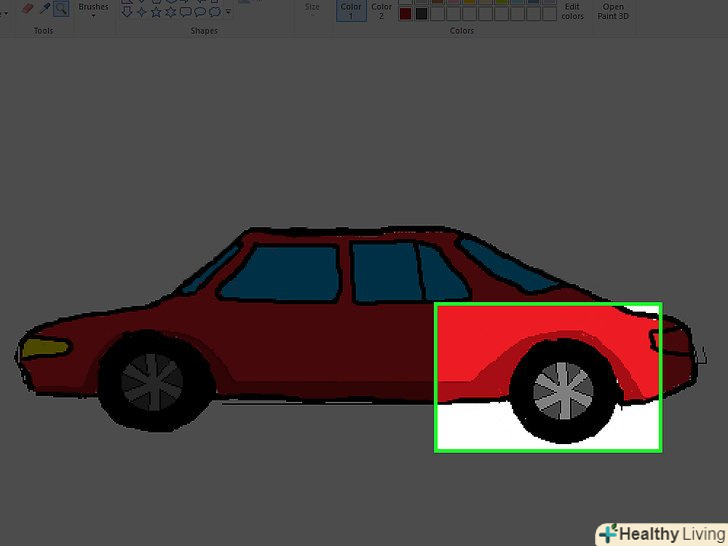Pick the rounded rectangular callout shape

pos(185,12)
